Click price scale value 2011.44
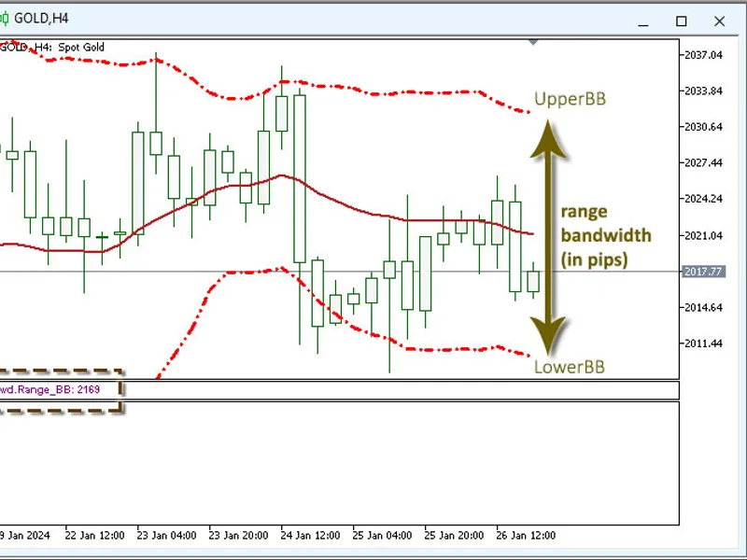 click(x=703, y=343)
